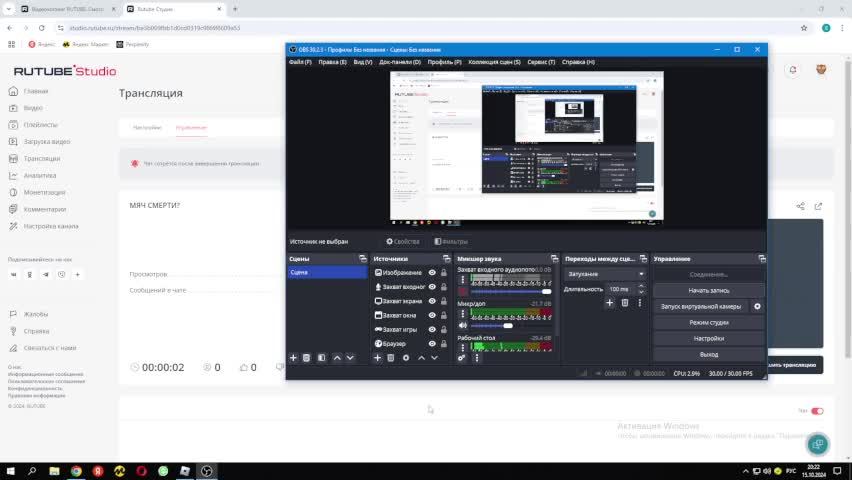Enable Режим студии in OBS
Viewport: 852px width, 480px height.
coord(709,322)
